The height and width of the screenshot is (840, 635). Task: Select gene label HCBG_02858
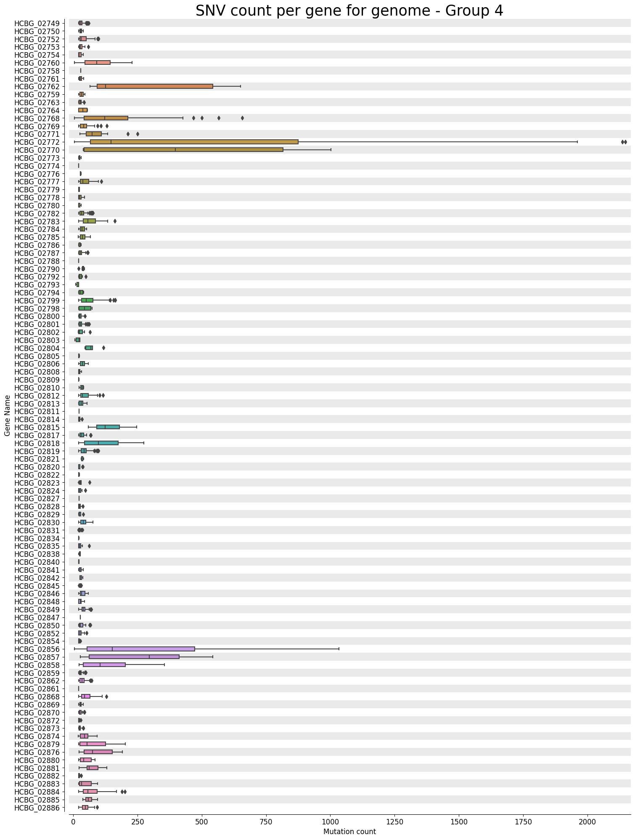tap(34, 665)
